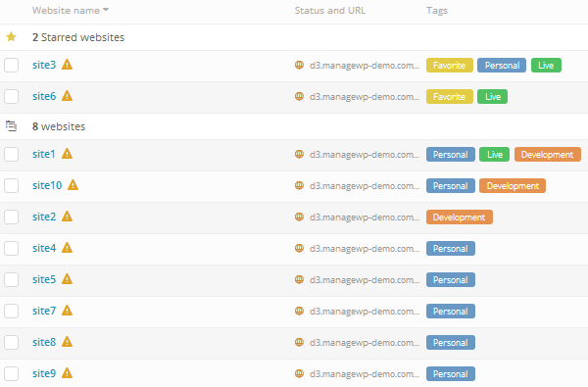Click the globe status icon in site10 row
Image resolution: width=588 pixels, height=387 pixels.
pos(299,185)
